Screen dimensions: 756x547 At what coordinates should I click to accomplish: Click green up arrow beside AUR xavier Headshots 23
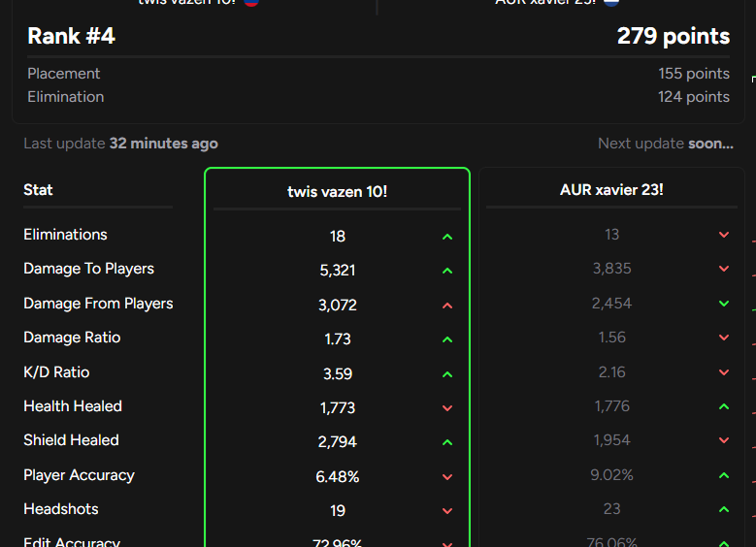[x=724, y=509]
